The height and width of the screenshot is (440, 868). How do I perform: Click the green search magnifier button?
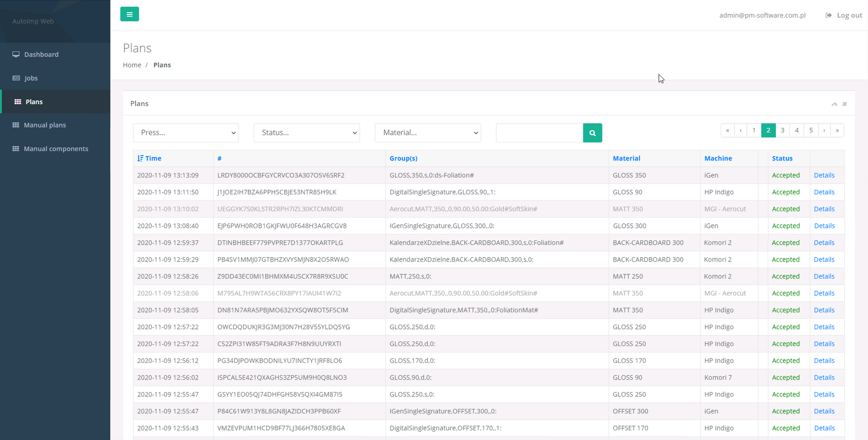592,133
